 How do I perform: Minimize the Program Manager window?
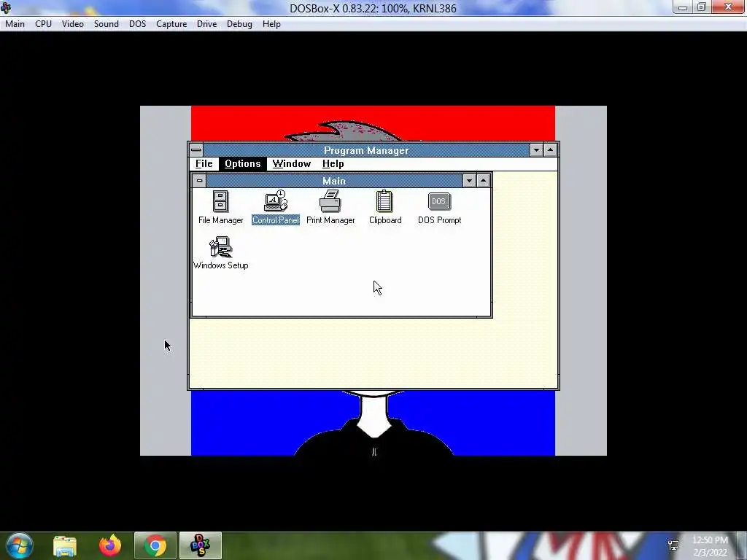coord(536,150)
